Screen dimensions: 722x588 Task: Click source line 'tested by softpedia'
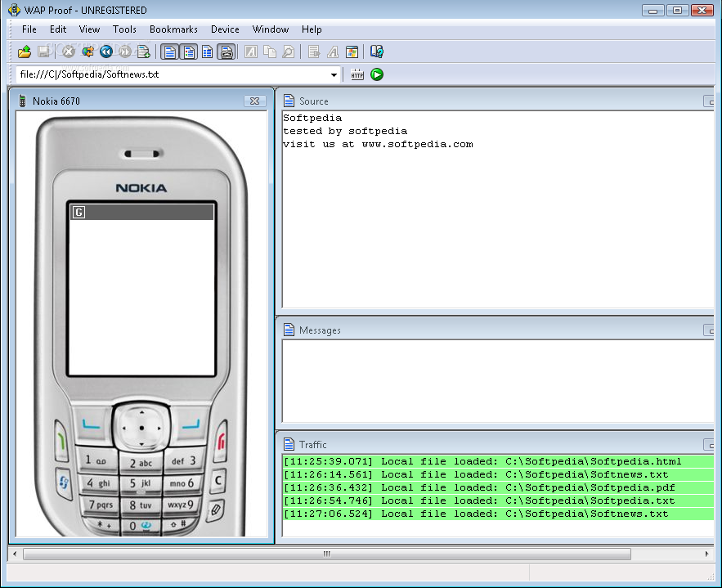tap(345, 131)
